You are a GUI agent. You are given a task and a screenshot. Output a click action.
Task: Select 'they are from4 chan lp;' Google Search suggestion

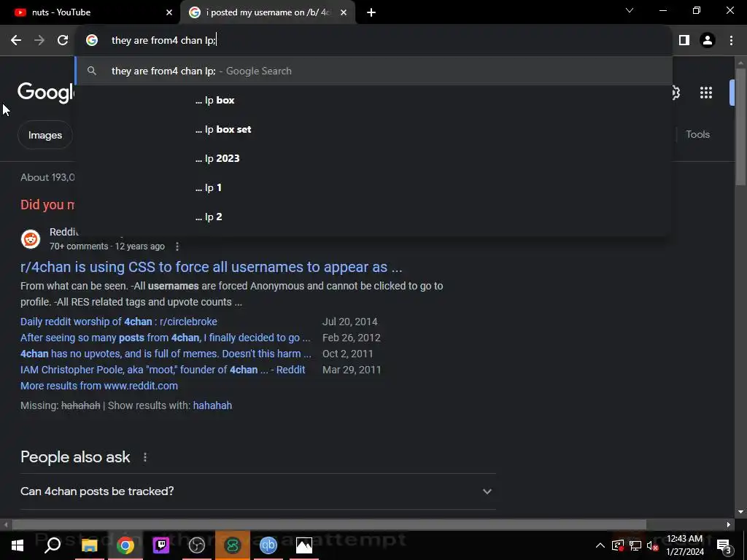click(373, 71)
